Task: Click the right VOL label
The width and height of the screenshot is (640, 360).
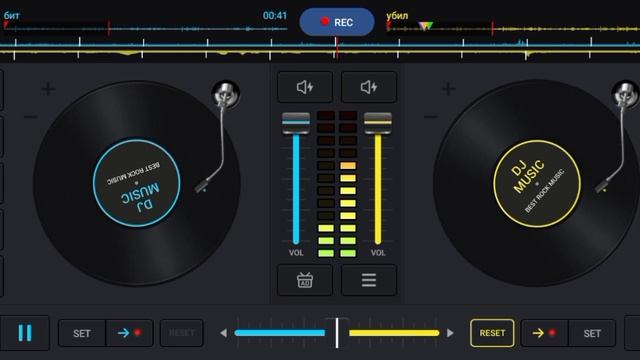Action: point(378,253)
